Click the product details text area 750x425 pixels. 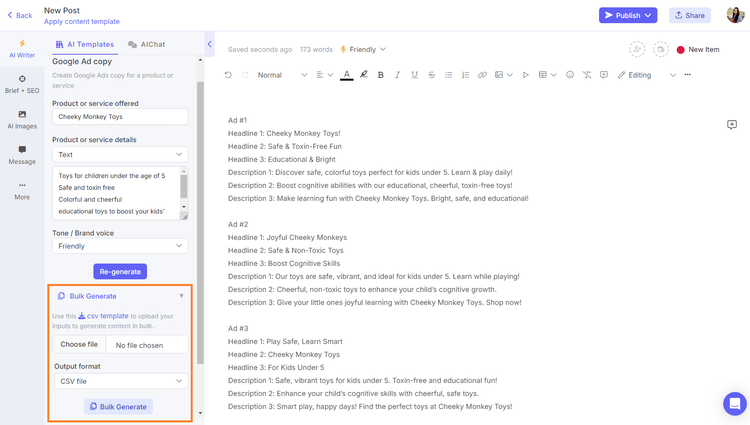[116, 193]
